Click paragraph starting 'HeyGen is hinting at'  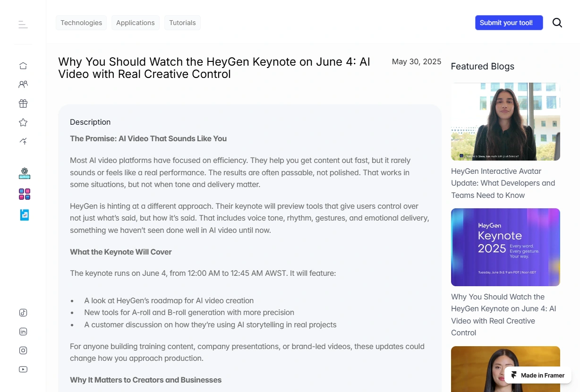(x=249, y=218)
